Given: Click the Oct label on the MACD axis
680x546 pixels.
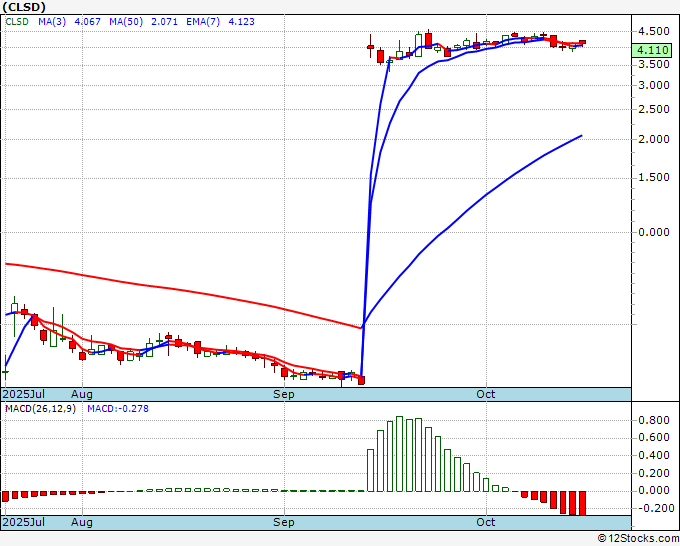Looking at the screenshot, I should click(x=485, y=522).
